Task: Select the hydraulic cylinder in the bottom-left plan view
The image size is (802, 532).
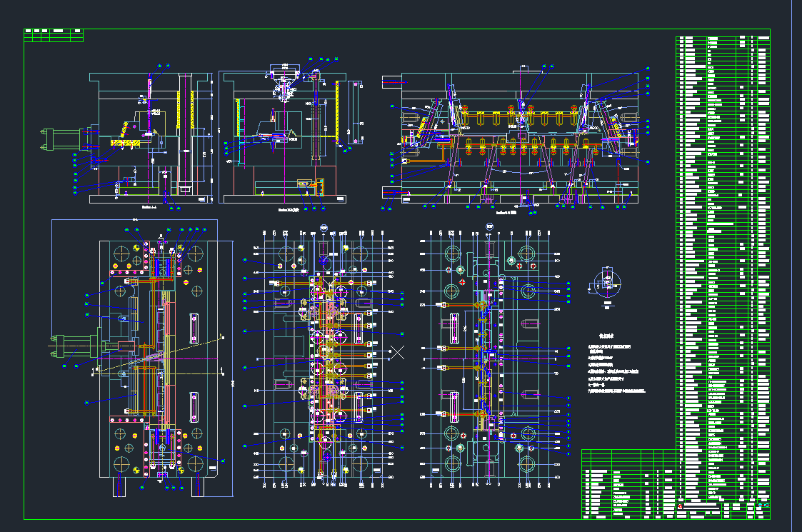Action: [71, 346]
